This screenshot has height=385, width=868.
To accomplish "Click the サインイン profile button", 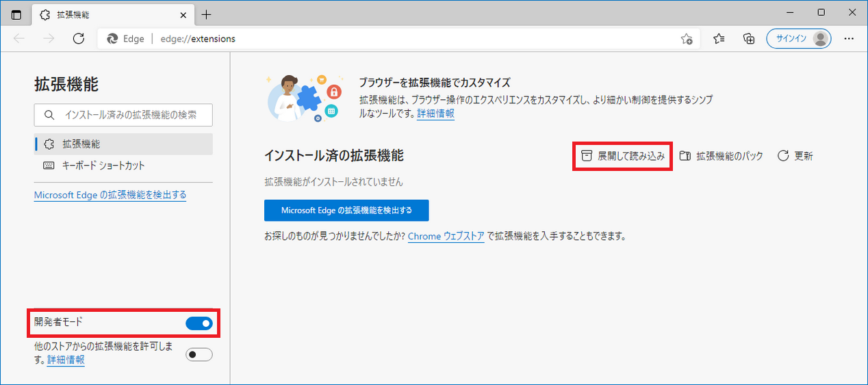I will [799, 39].
